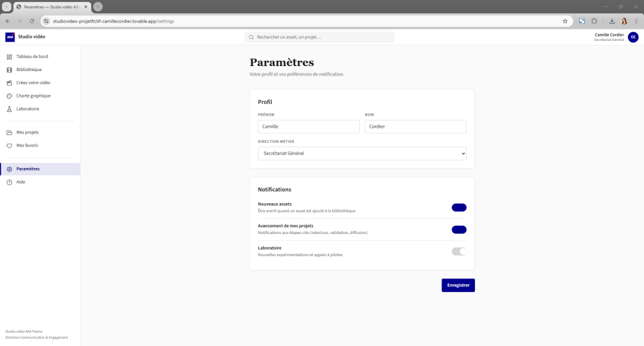Click Camille Cordier user name
This screenshot has height=346, width=644.
coord(609,35)
